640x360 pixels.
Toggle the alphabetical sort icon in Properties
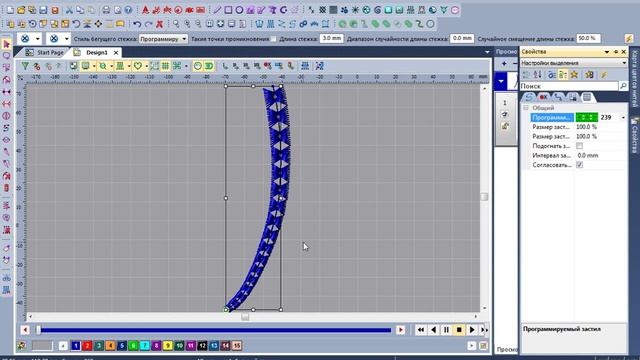(538, 74)
